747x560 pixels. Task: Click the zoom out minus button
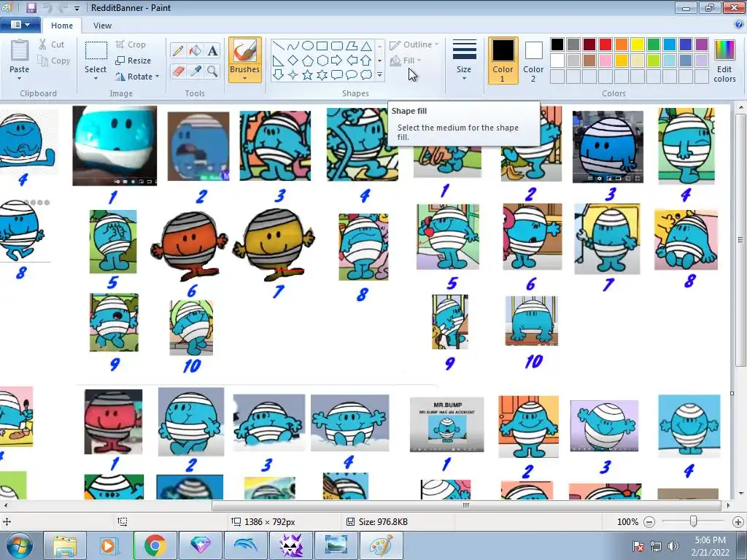click(649, 522)
